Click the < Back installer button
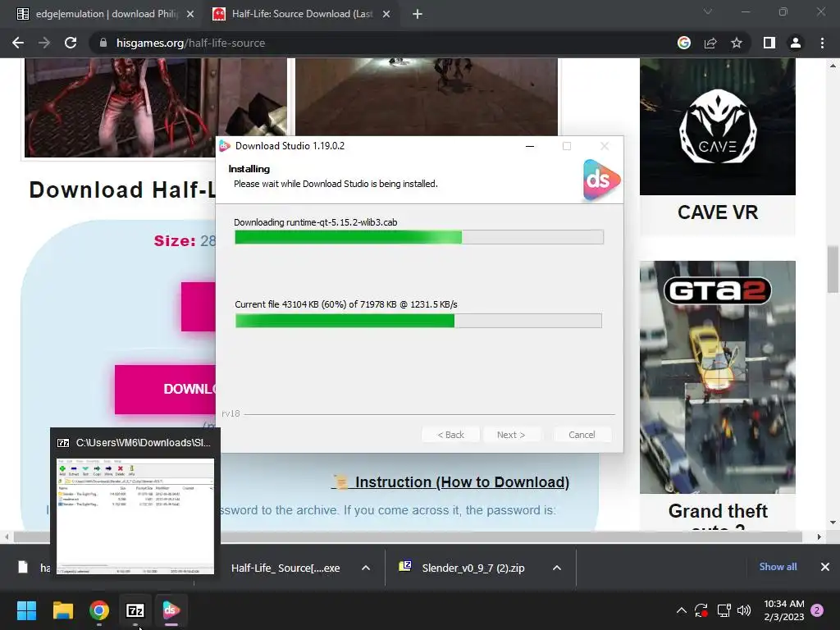 point(450,435)
